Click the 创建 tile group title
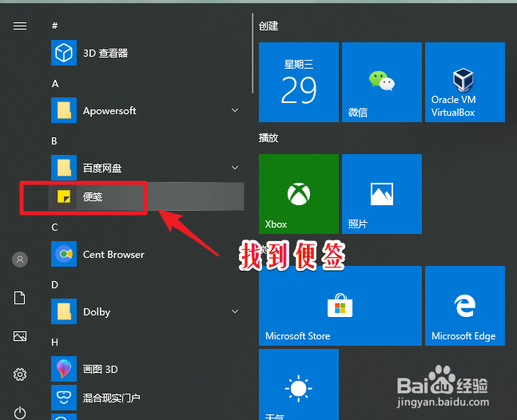 click(x=268, y=26)
